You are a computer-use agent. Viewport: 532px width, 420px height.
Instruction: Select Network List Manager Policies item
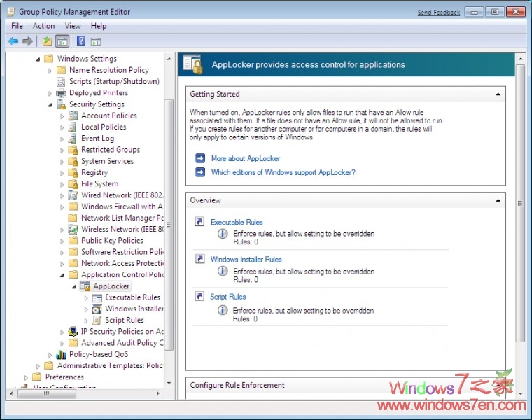(x=122, y=218)
